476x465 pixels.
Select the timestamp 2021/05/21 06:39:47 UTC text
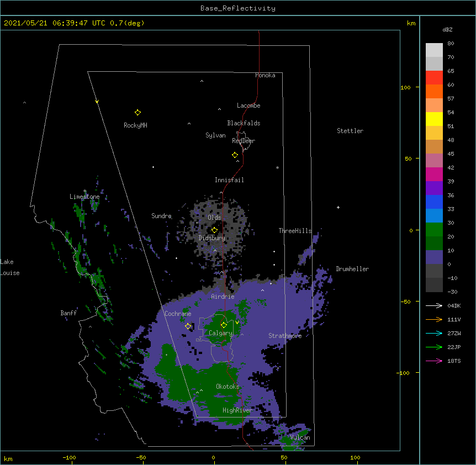(x=55, y=23)
